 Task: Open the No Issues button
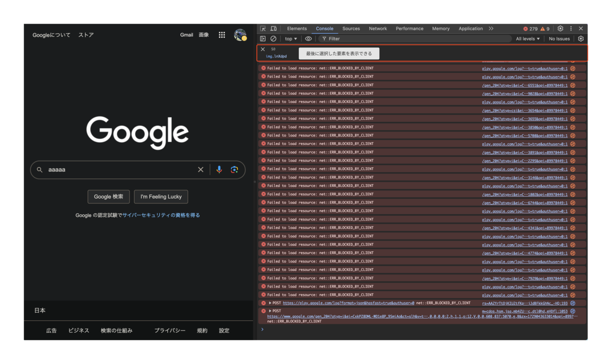pos(559,39)
